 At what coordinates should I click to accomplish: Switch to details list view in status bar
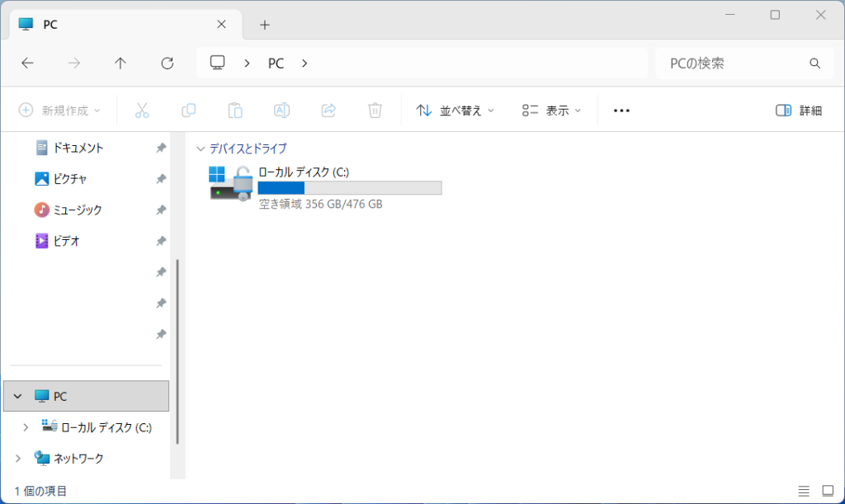pos(804,491)
